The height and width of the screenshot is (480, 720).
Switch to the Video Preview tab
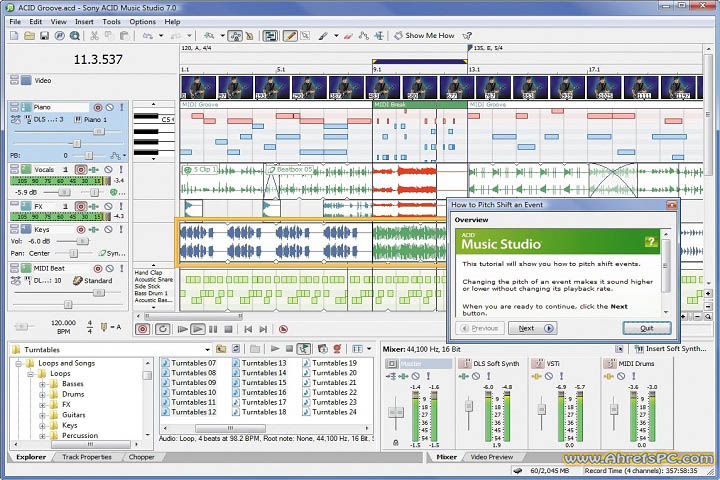(x=492, y=457)
